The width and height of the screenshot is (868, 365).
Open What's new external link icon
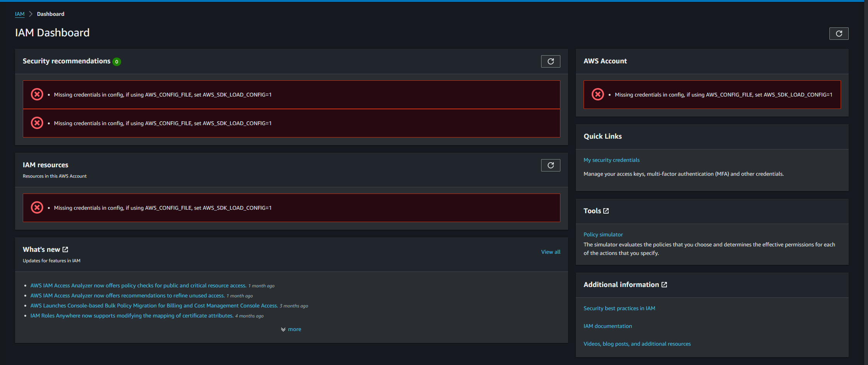(x=65, y=250)
